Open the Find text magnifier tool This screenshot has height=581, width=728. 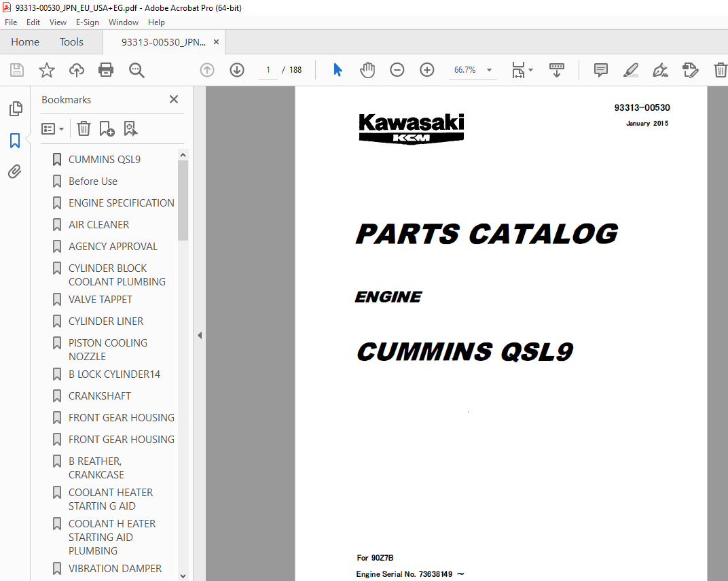pos(136,70)
